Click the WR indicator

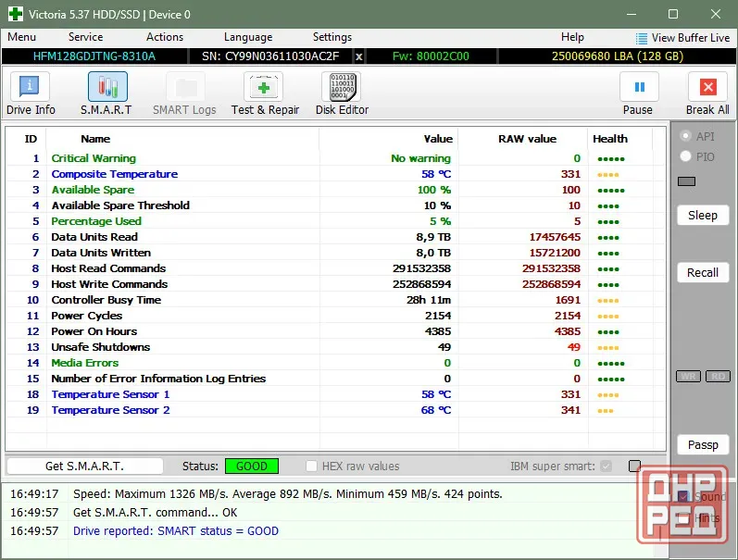point(688,376)
